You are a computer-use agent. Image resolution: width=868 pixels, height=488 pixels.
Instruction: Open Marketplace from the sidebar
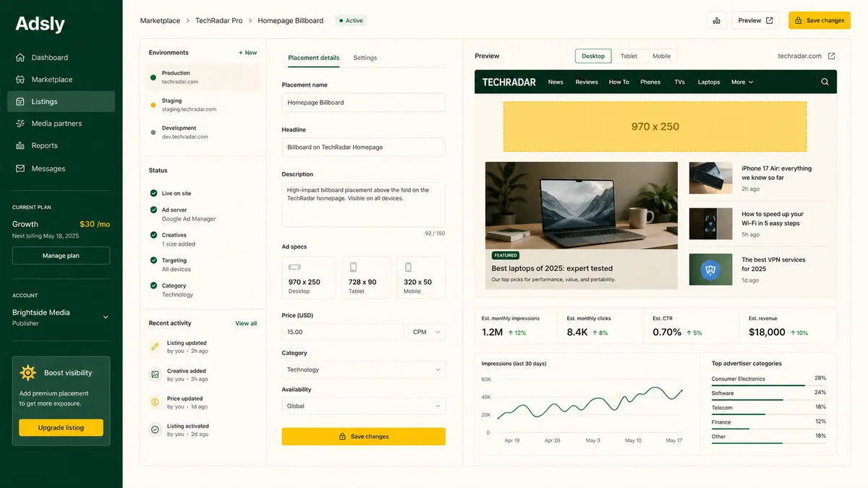tap(61, 80)
